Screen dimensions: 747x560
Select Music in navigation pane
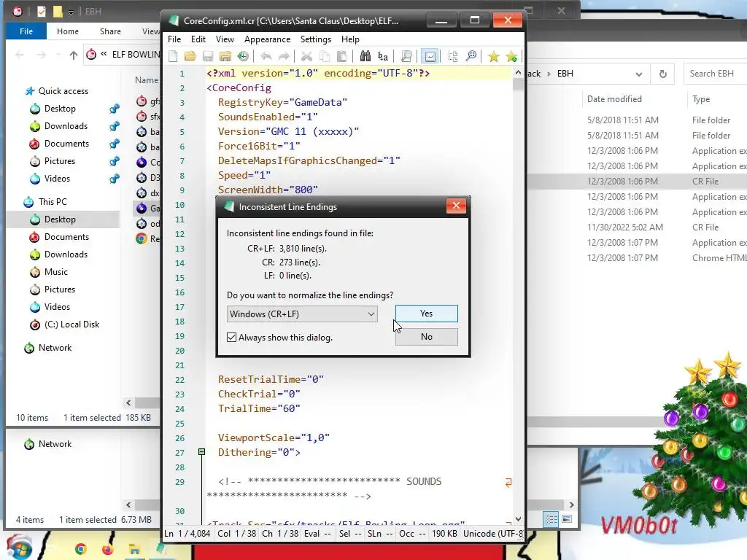(x=55, y=272)
